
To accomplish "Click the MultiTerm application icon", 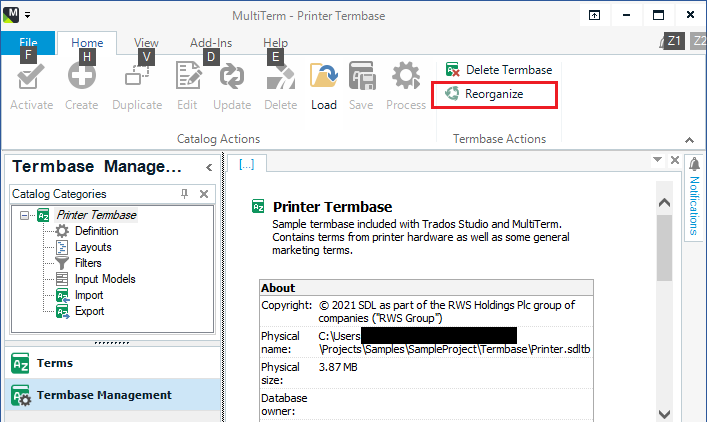I will coord(11,14).
